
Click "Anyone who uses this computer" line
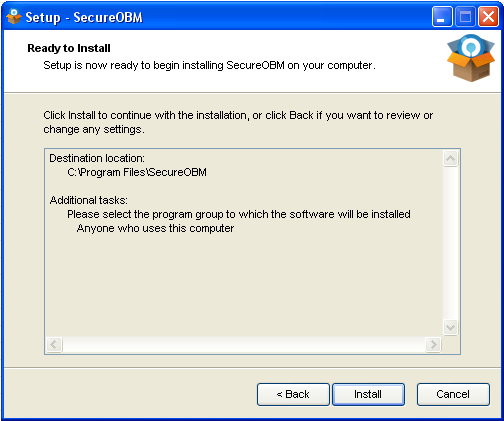[155, 228]
